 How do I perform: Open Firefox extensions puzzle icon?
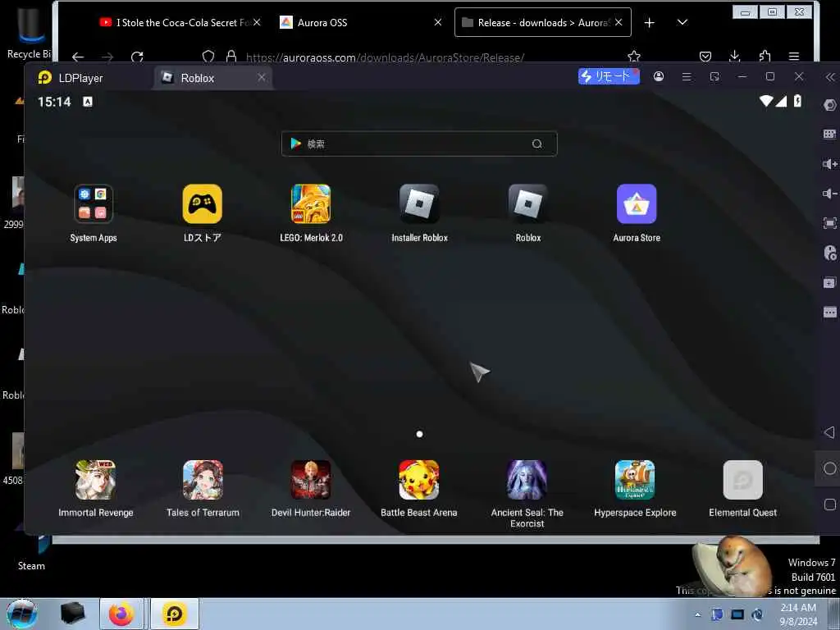[765, 57]
